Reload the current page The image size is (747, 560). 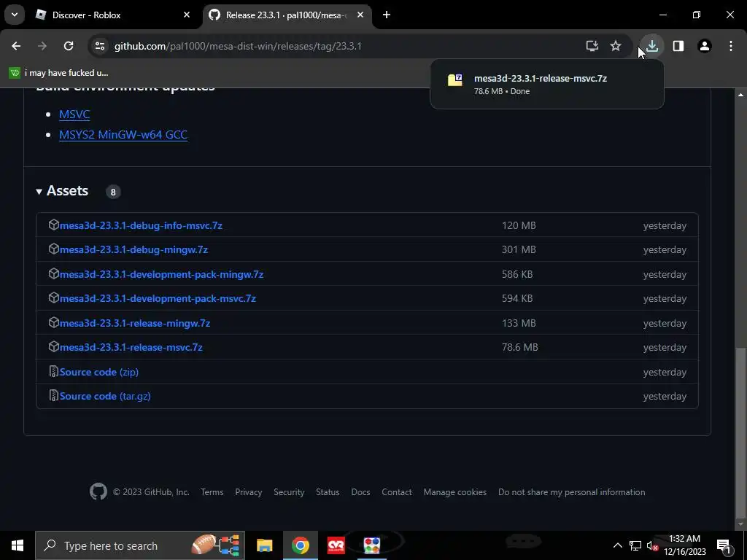(x=69, y=46)
